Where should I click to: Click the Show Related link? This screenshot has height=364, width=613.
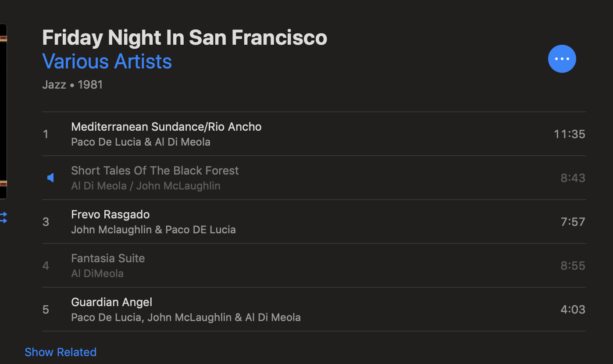coord(60,352)
